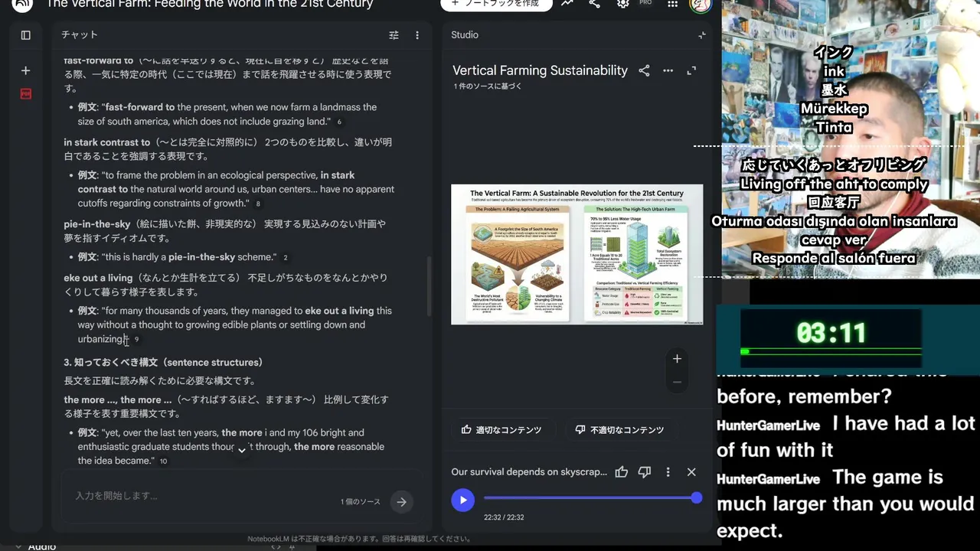Zoom in on the infographic
The image size is (980, 551).
pyautogui.click(x=677, y=358)
